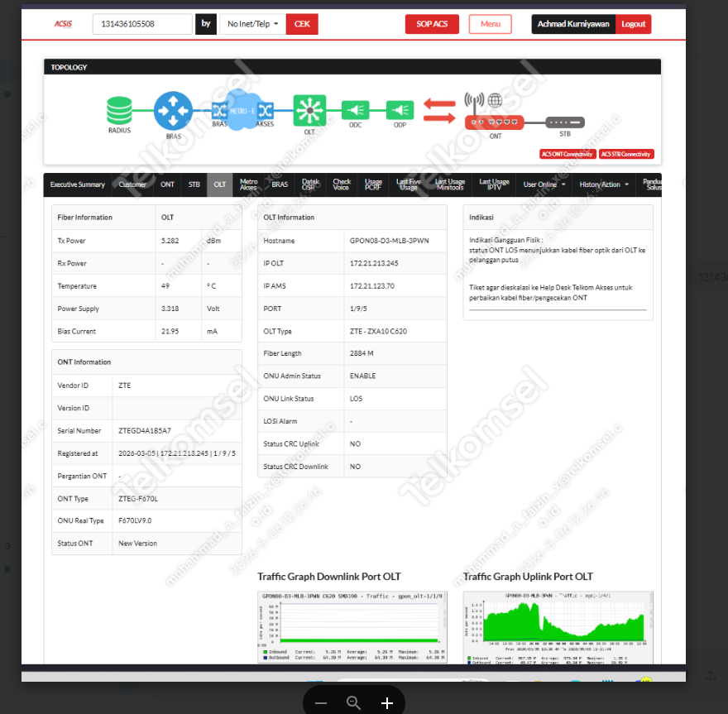Click the red CEK button
The width and height of the screenshot is (728, 714).
tap(302, 24)
